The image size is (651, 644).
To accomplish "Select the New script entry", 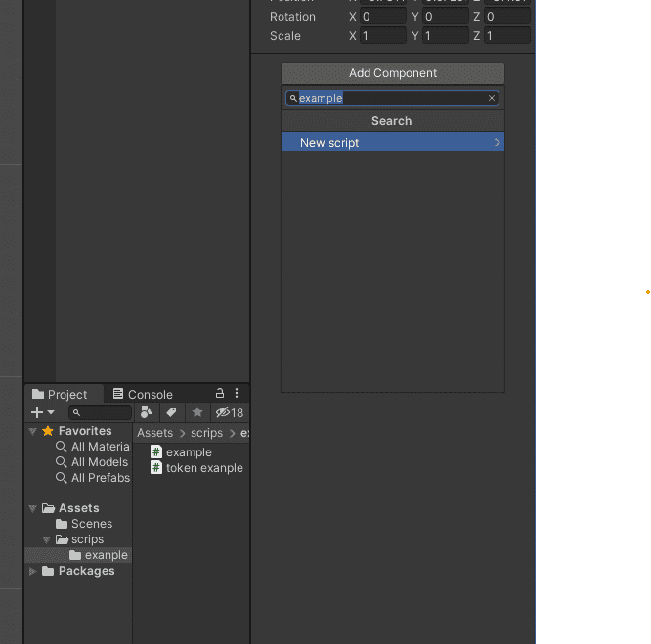I will [393, 143].
